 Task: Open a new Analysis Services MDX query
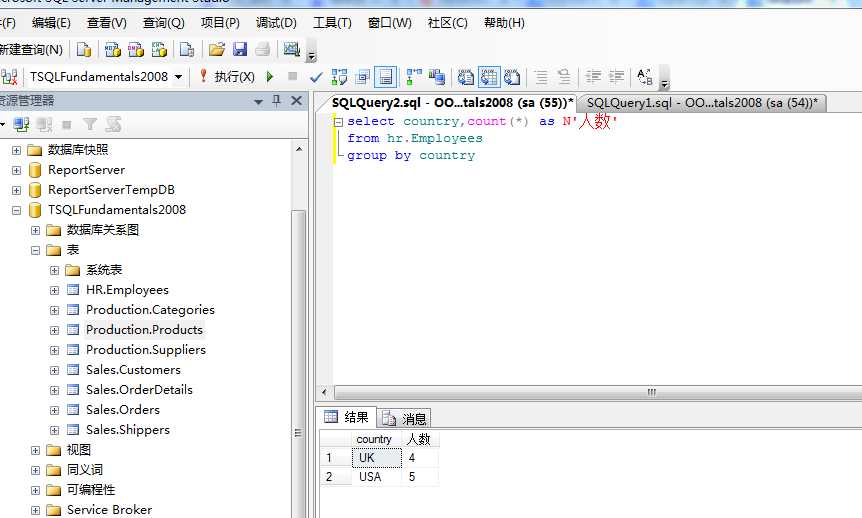point(113,49)
